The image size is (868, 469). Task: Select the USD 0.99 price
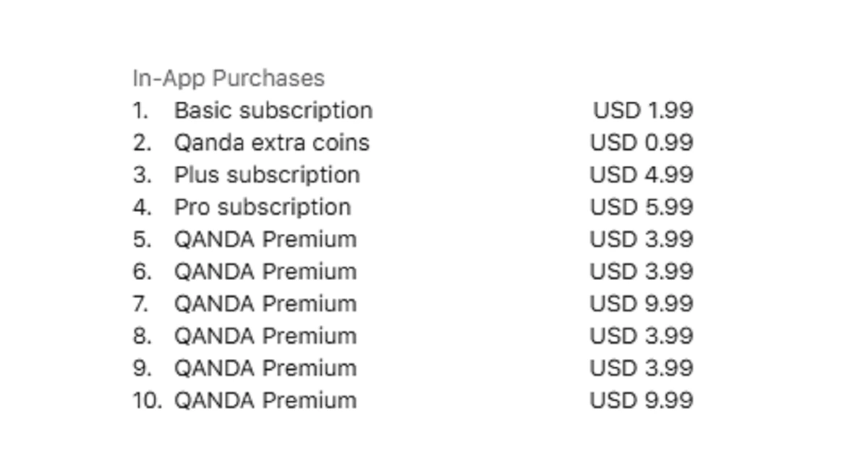coord(641,143)
